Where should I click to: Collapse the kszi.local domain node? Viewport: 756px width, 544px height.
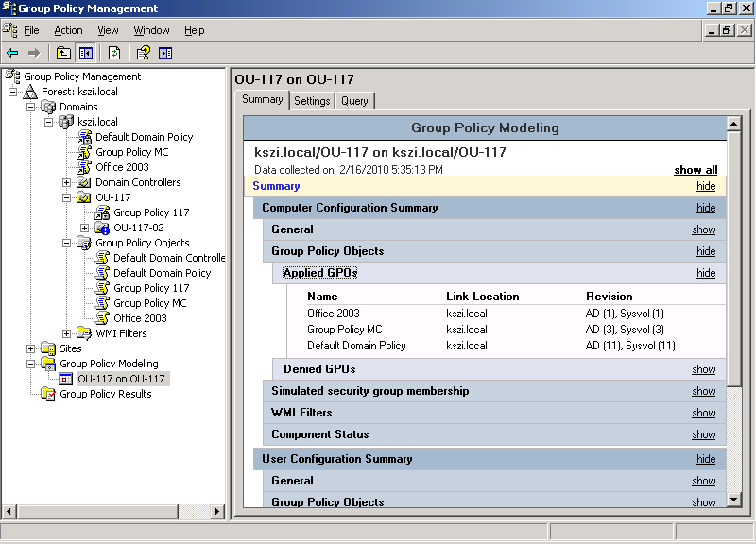point(49,122)
